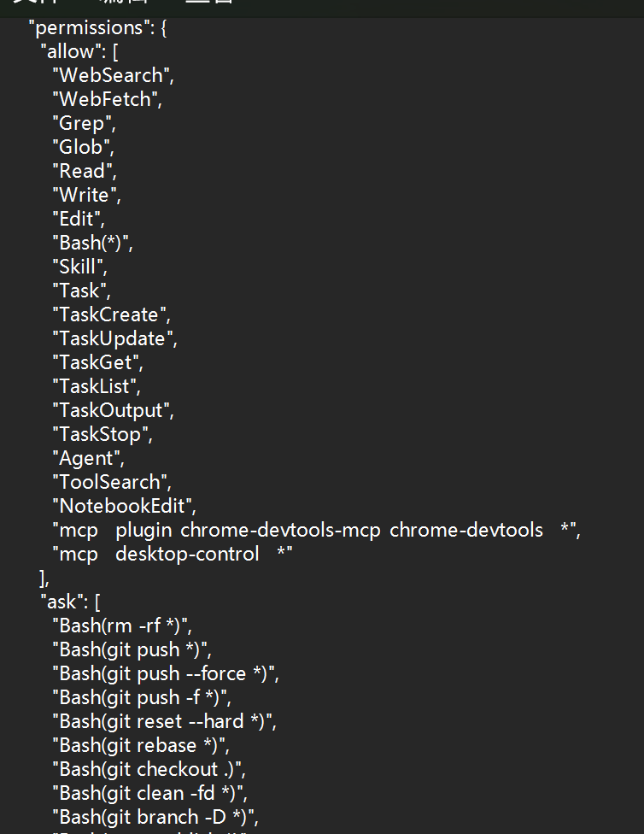Place cursor on the "permissions" line

[97, 27]
